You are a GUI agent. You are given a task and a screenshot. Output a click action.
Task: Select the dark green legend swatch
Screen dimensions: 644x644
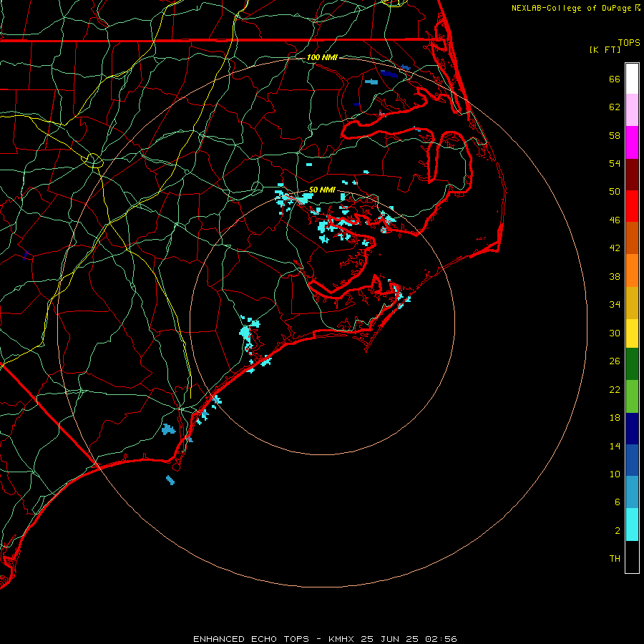coord(632,364)
